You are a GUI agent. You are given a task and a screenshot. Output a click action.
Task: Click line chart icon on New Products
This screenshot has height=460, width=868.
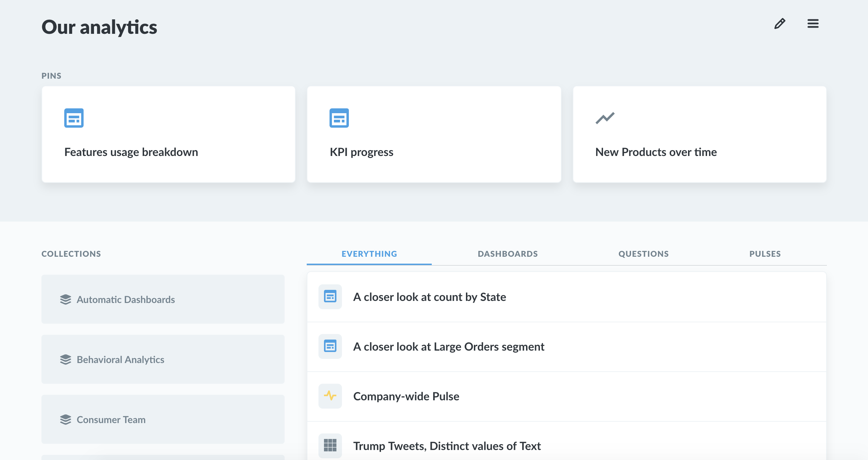pos(605,118)
